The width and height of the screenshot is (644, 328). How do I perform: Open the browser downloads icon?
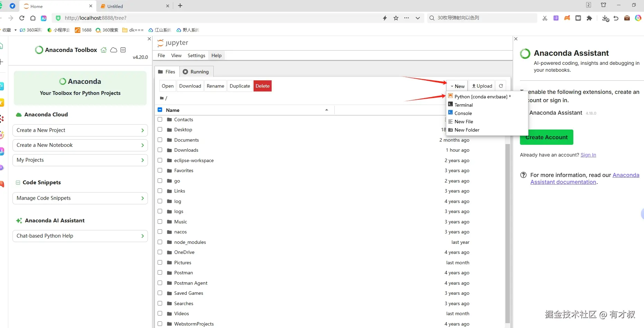point(605,18)
